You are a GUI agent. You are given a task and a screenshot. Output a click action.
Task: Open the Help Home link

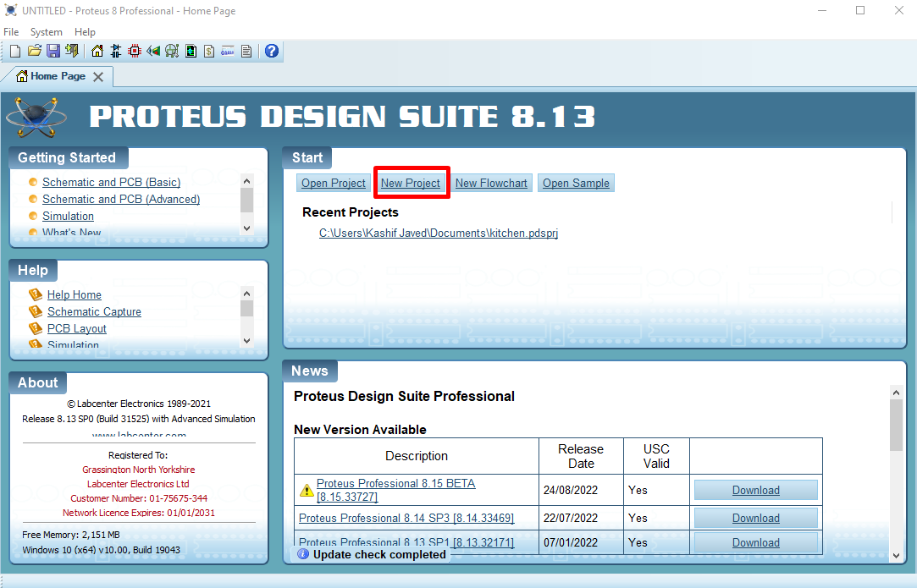click(x=75, y=295)
